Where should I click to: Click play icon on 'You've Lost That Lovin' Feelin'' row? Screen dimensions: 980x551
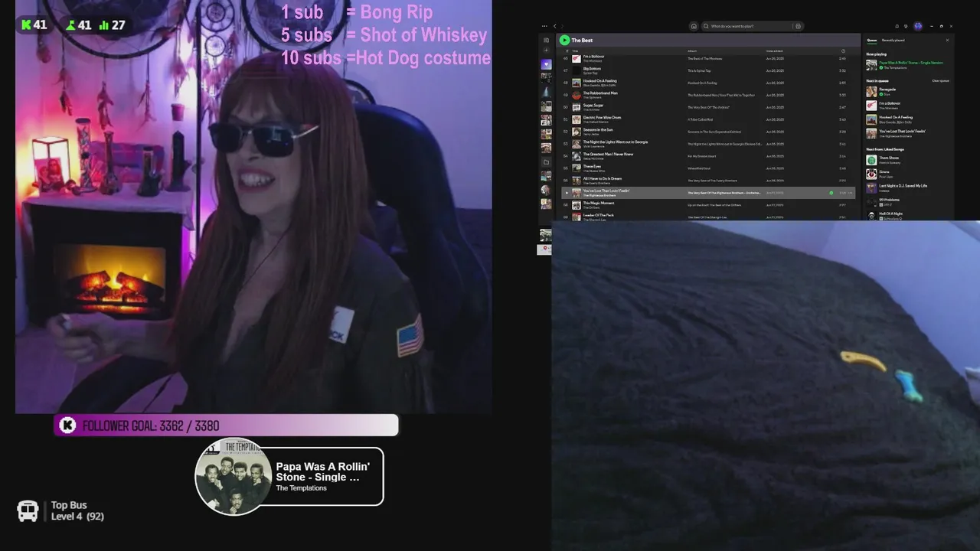(x=567, y=193)
